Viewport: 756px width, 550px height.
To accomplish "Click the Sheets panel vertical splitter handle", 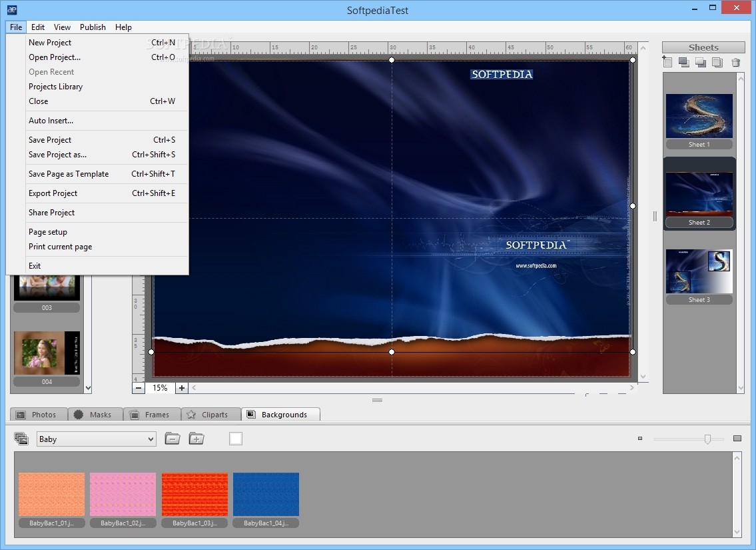I will 655,216.
